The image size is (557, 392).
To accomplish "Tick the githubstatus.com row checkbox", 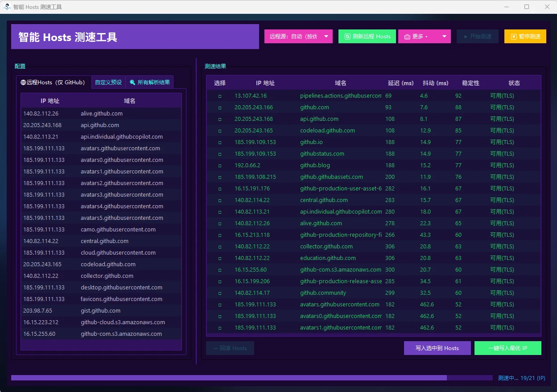I will coord(219,154).
